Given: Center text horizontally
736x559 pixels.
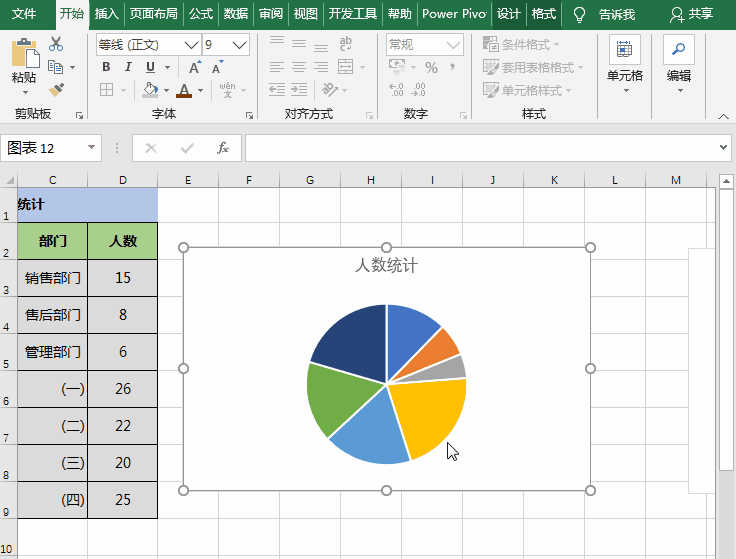Looking at the screenshot, I should point(299,67).
